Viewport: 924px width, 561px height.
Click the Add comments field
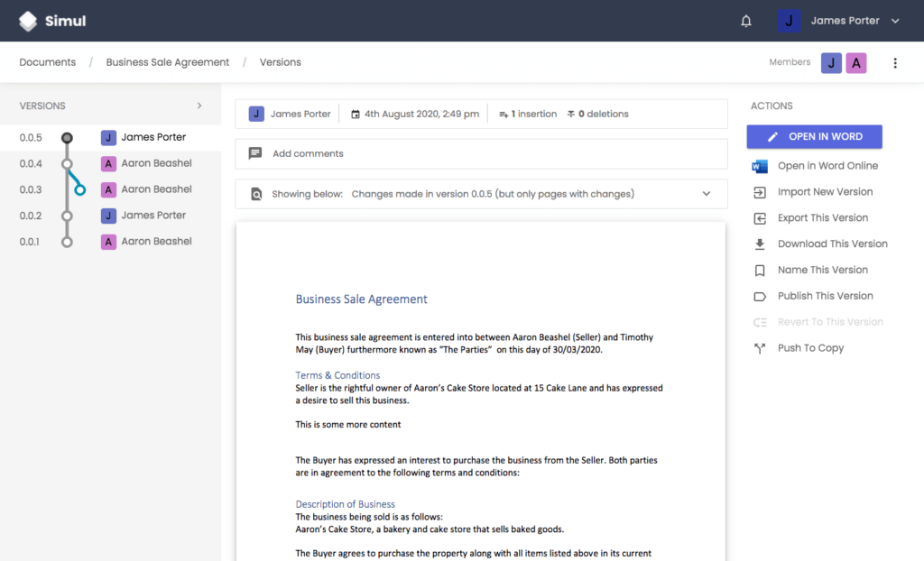[487, 154]
